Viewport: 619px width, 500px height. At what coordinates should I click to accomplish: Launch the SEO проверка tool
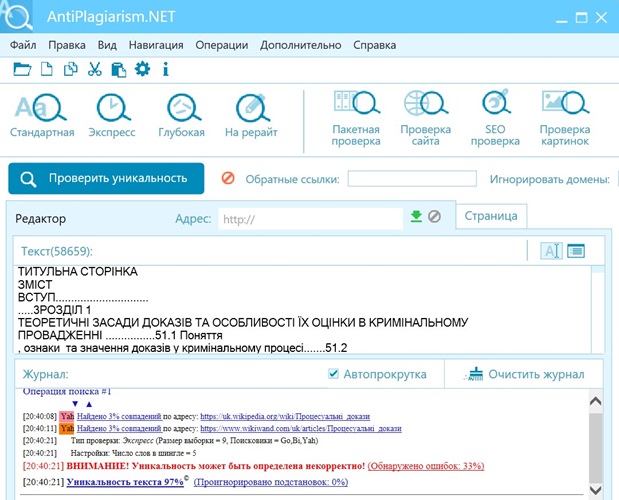495,118
